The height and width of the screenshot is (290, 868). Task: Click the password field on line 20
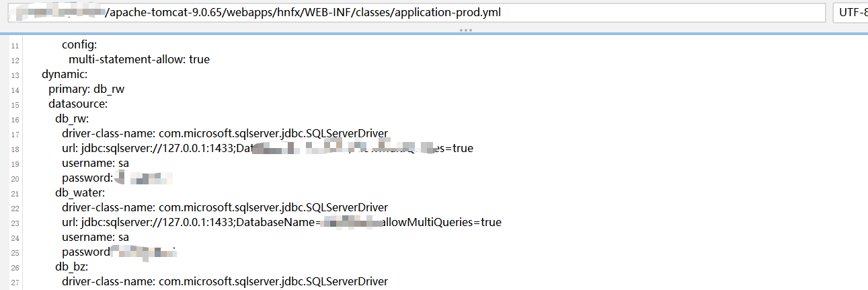pyautogui.click(x=87, y=178)
